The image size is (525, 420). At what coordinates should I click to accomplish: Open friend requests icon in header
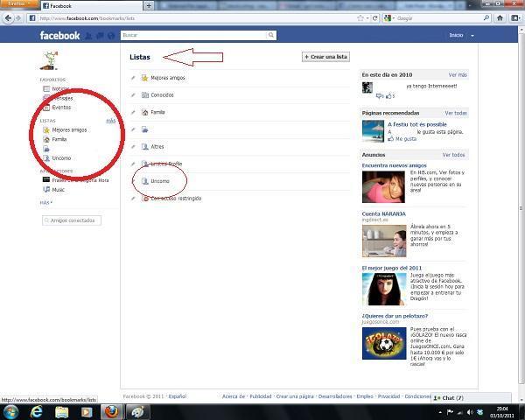tap(88, 36)
